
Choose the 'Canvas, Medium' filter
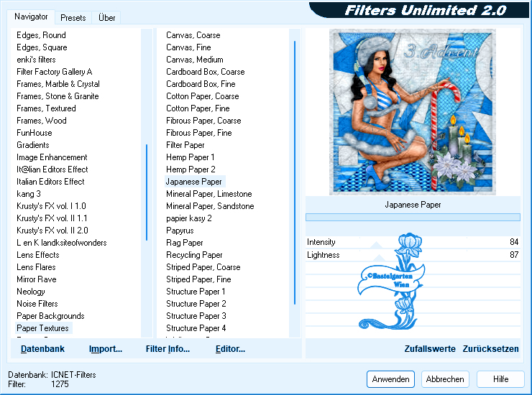click(x=194, y=60)
